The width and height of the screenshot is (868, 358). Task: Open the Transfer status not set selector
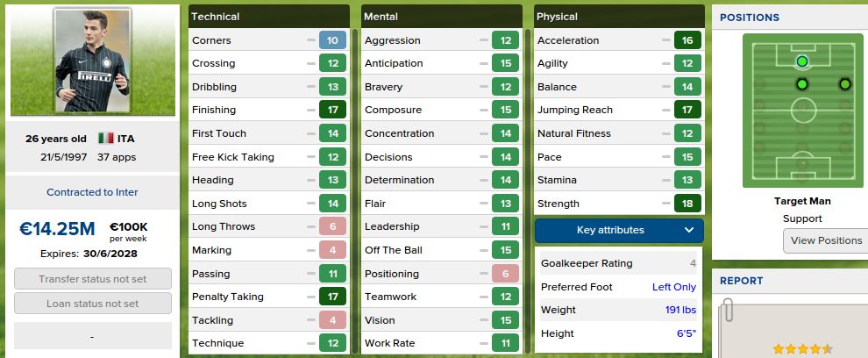point(93,280)
